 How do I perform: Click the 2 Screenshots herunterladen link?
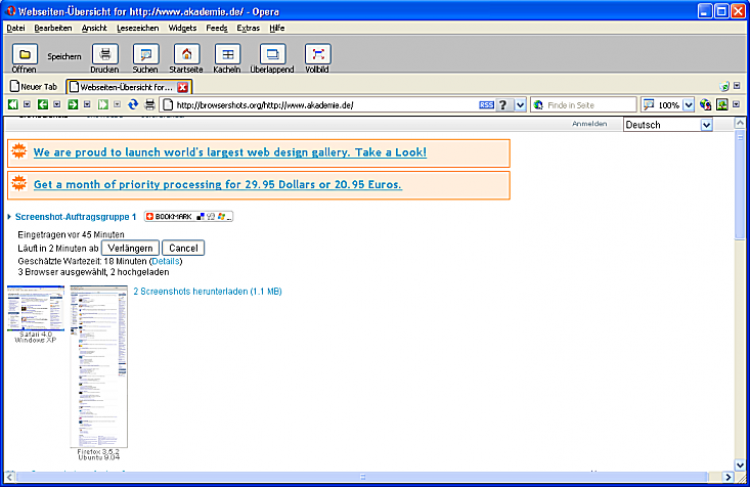208,291
